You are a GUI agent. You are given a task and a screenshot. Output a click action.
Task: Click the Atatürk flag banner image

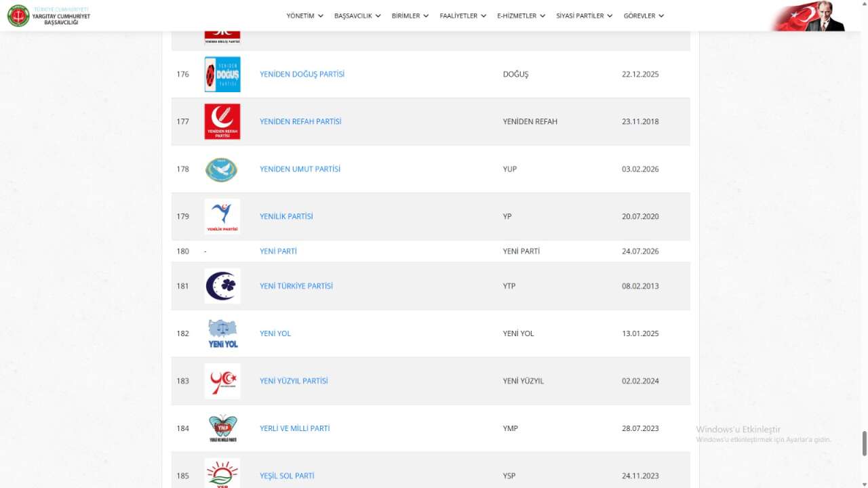pyautogui.click(x=809, y=16)
